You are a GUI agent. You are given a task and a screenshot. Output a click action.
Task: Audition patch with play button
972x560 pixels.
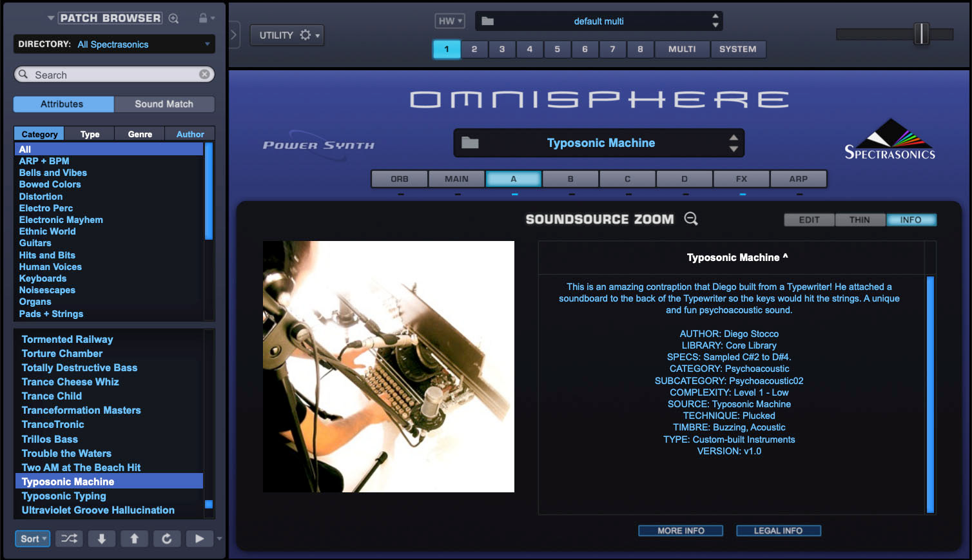point(200,539)
